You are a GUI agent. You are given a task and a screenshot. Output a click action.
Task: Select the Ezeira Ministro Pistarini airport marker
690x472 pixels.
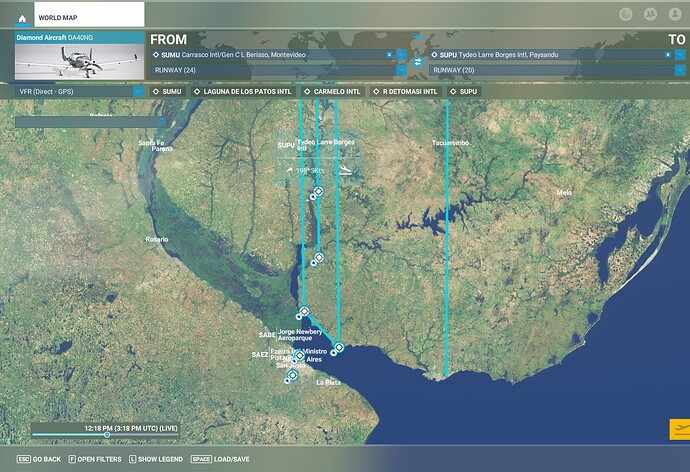[298, 355]
